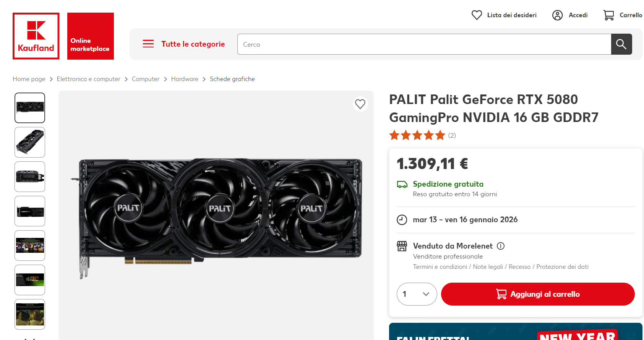
Task: Open the wishlist heart icon in header
Action: 477,15
